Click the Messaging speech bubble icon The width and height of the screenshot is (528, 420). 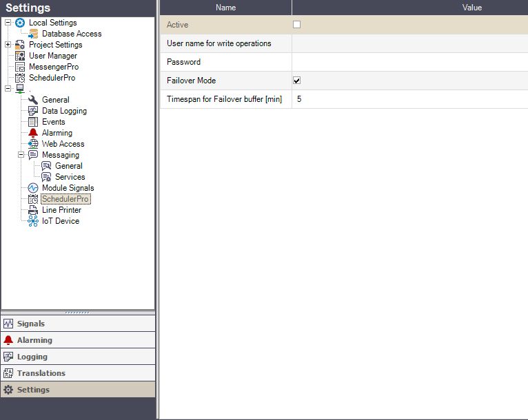coord(33,155)
